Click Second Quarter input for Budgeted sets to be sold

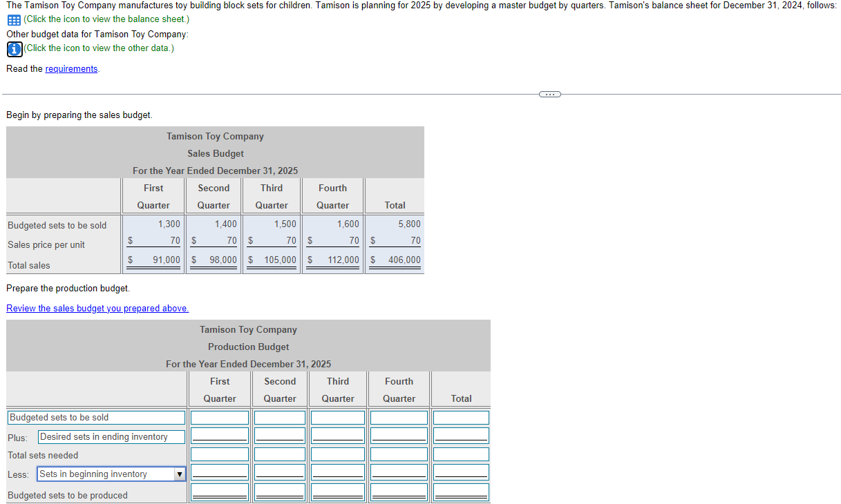click(x=280, y=418)
